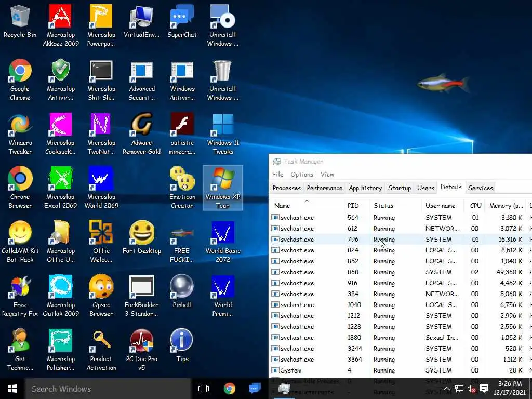This screenshot has width=532, height=399.
Task: Switch to the Services tab
Action: (481, 188)
